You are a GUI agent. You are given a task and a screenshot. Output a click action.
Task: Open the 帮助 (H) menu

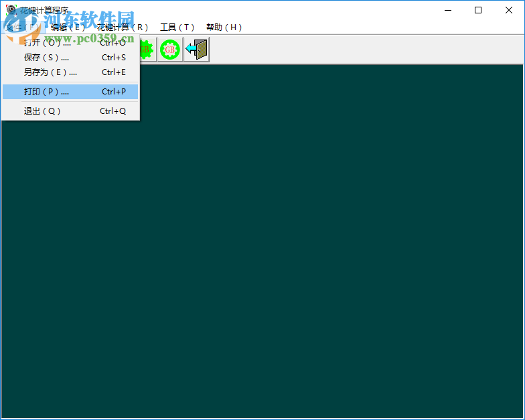[x=224, y=27]
